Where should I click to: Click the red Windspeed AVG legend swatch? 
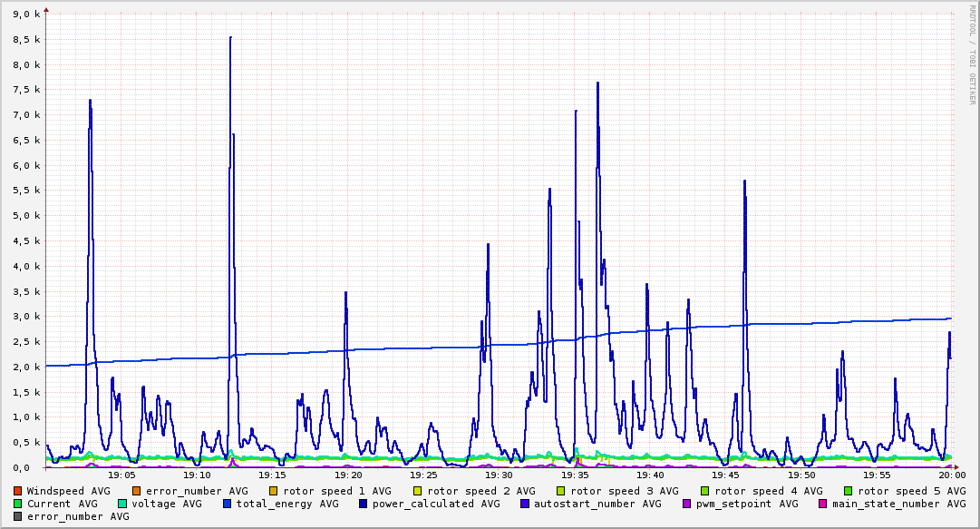point(18,491)
